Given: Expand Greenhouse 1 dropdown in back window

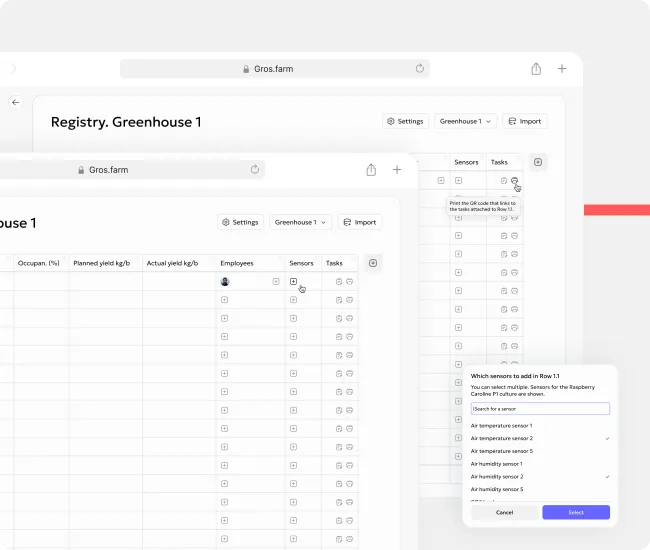Looking at the screenshot, I should (x=466, y=121).
